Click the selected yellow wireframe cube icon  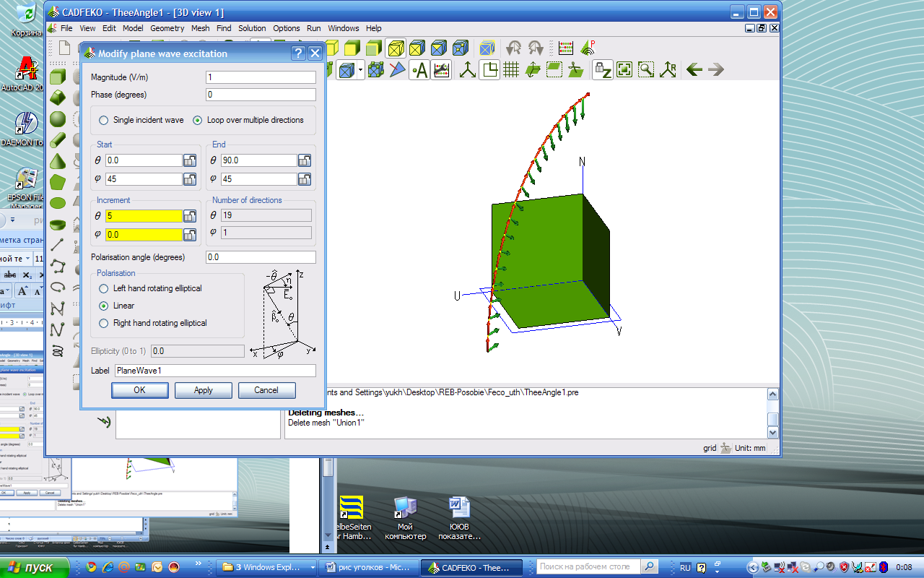click(x=395, y=48)
